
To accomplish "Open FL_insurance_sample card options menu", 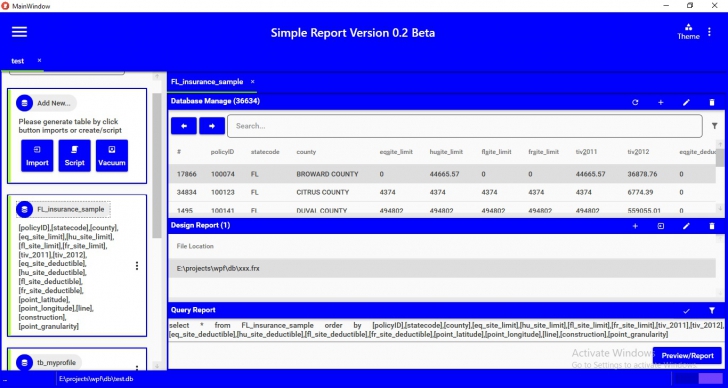I will 136,266.
